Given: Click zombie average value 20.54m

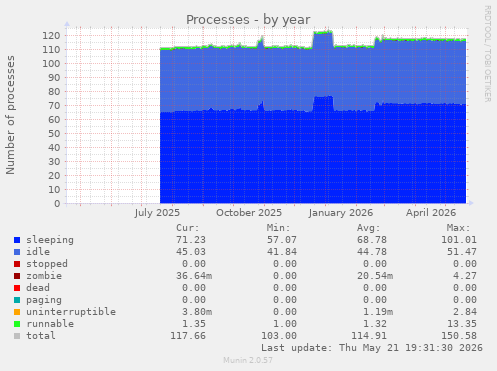Looking at the screenshot, I should click(x=375, y=276).
